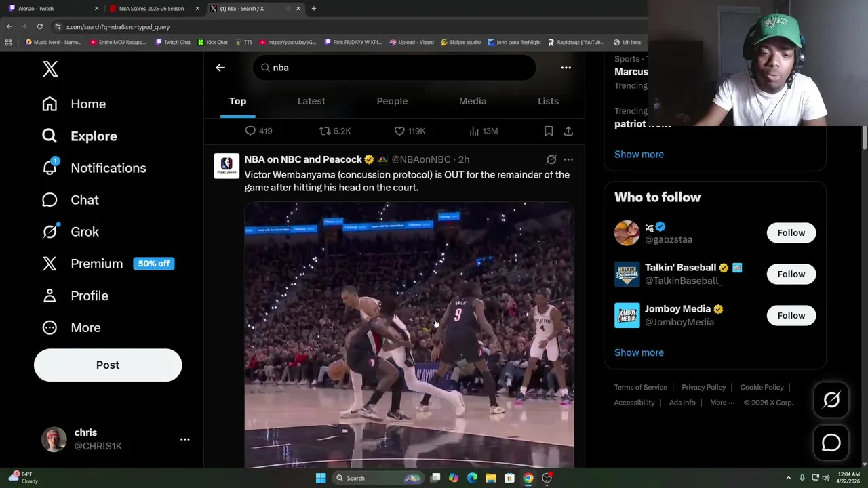Viewport: 868px width, 488px height.
Task: View post analytics showing 13M
Action: (483, 131)
